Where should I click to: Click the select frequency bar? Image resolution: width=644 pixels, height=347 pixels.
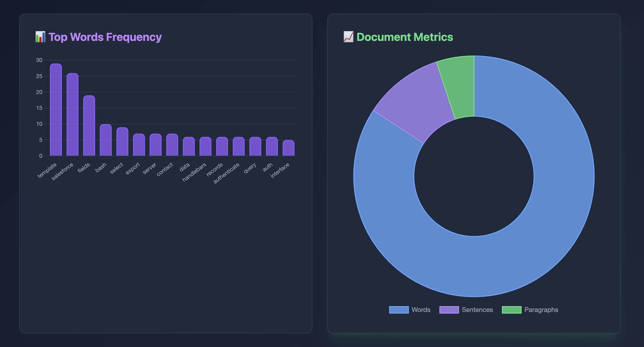122,142
